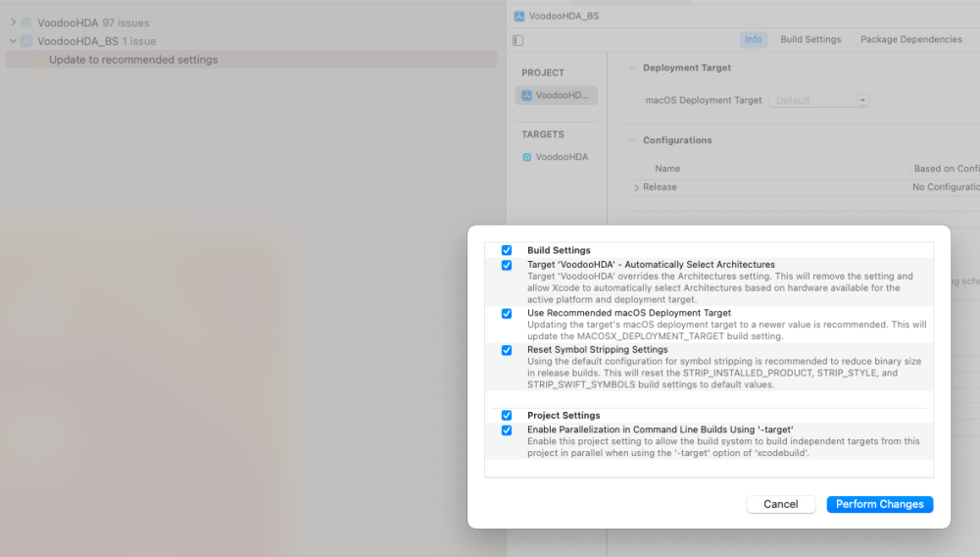Uncheck Use Recommended macOS Deployment Target
Screen dimensions: 980x557
tap(507, 313)
